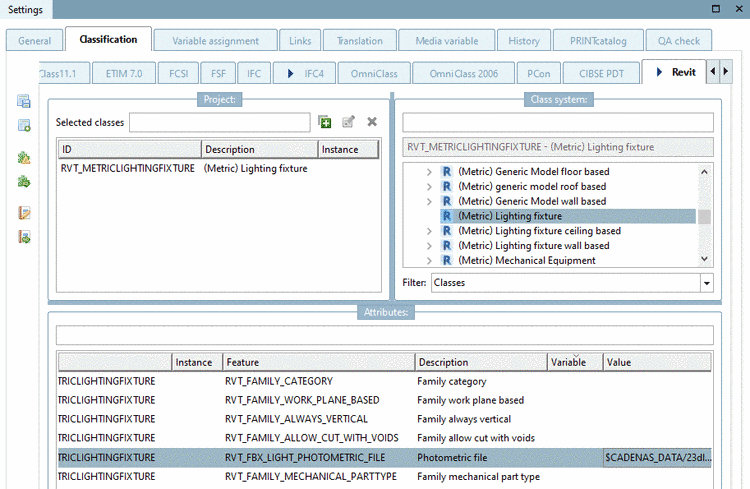
Task: Click the edit class pencil icon
Action: coord(348,122)
